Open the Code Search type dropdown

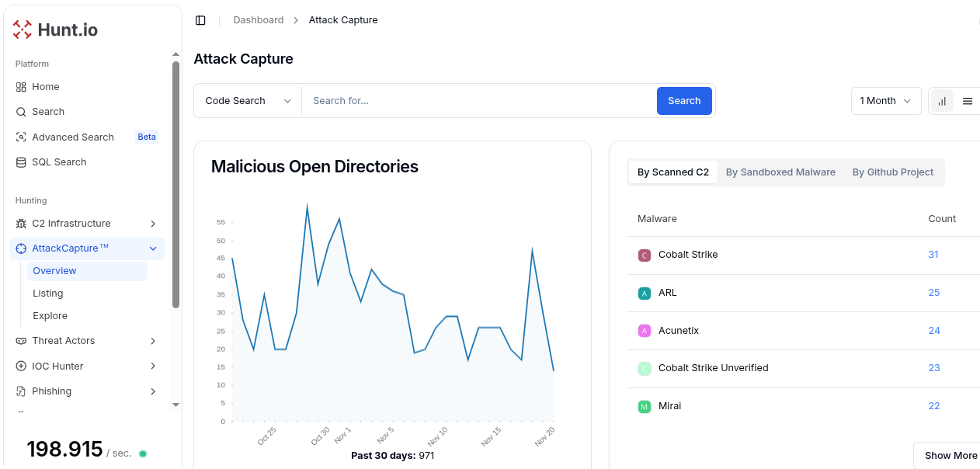pos(248,101)
